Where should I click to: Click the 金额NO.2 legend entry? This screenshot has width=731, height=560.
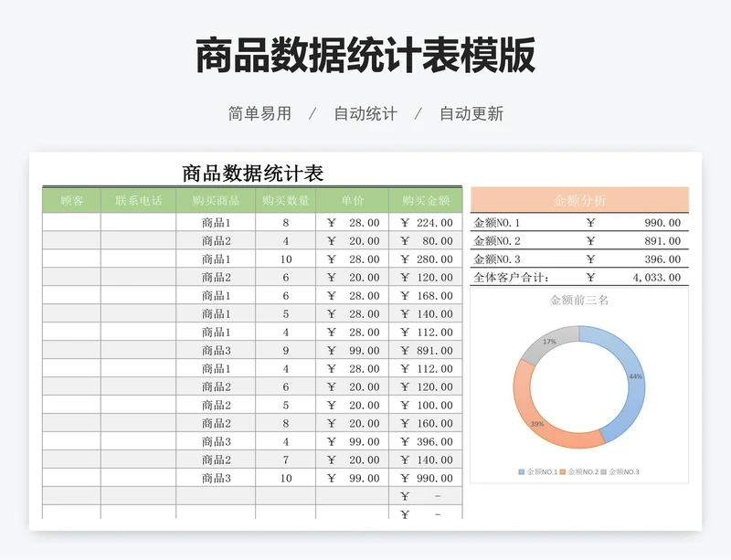tap(579, 471)
